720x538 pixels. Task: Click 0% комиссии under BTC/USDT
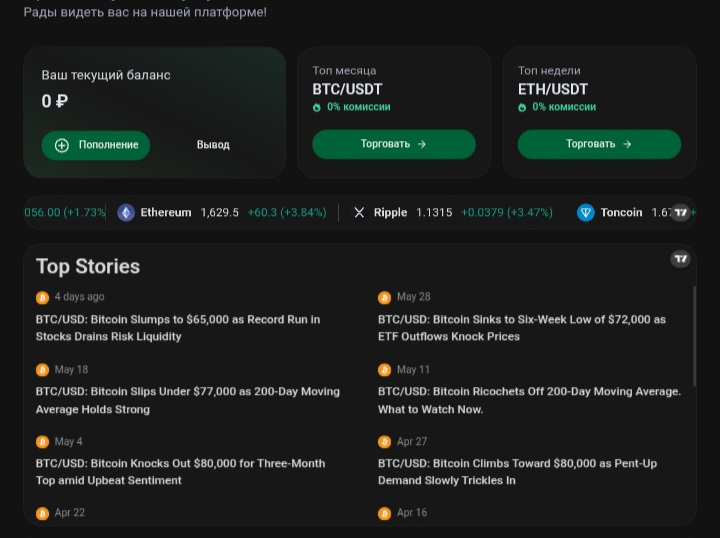pyautogui.click(x=359, y=107)
